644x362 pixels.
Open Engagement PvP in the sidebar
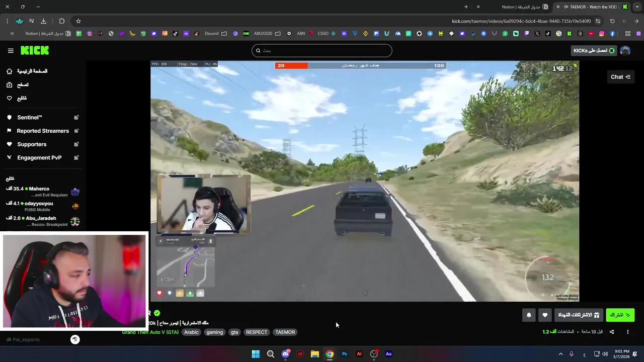[x=39, y=157]
